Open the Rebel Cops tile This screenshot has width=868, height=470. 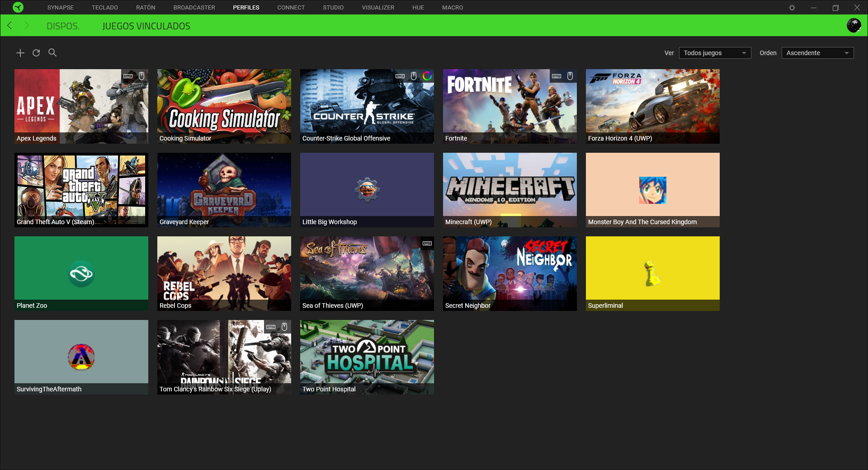coord(224,273)
